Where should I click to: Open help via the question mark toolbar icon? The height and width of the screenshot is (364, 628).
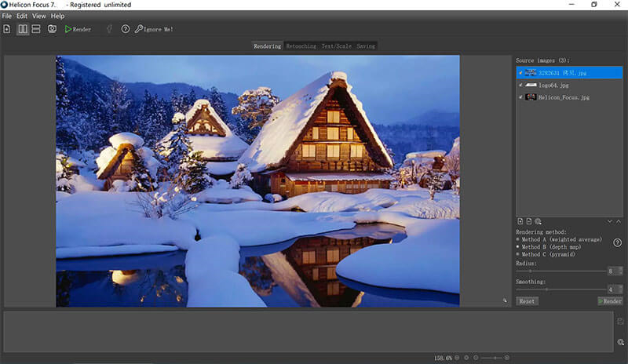[126, 29]
